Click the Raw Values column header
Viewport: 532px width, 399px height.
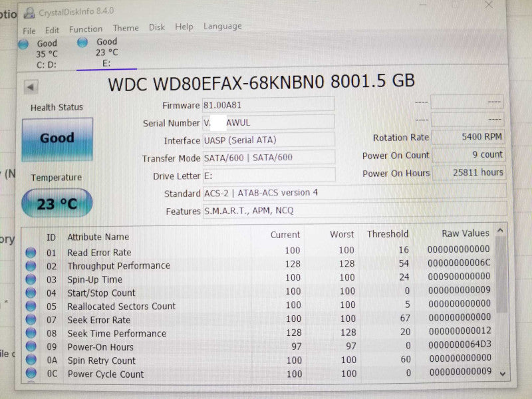465,233
